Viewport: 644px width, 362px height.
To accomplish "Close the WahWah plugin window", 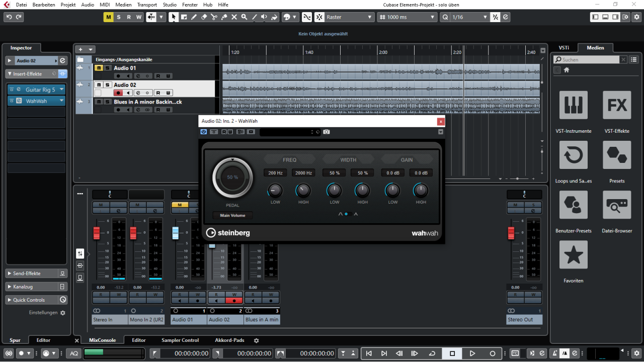I will coord(441,121).
